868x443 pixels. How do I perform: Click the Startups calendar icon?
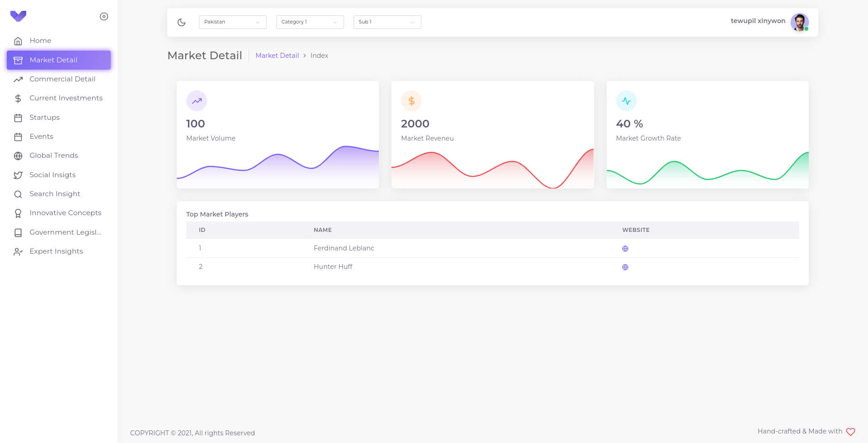pyautogui.click(x=18, y=118)
